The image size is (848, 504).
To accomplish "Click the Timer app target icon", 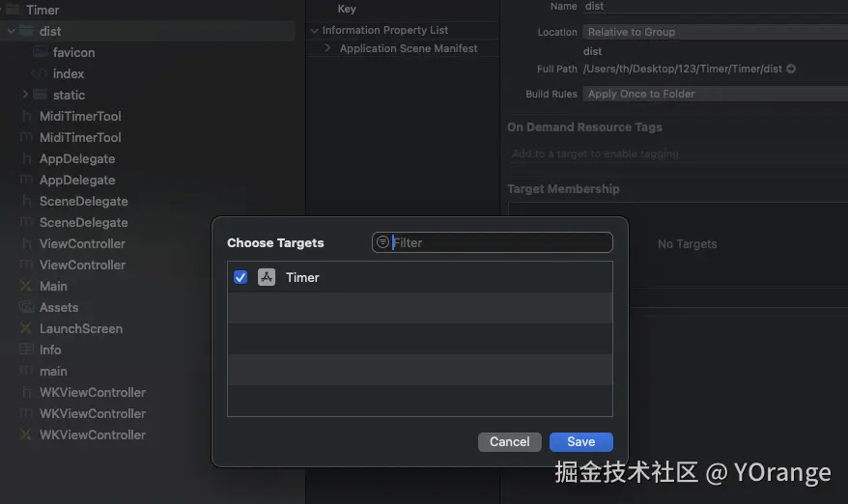I will click(x=266, y=277).
